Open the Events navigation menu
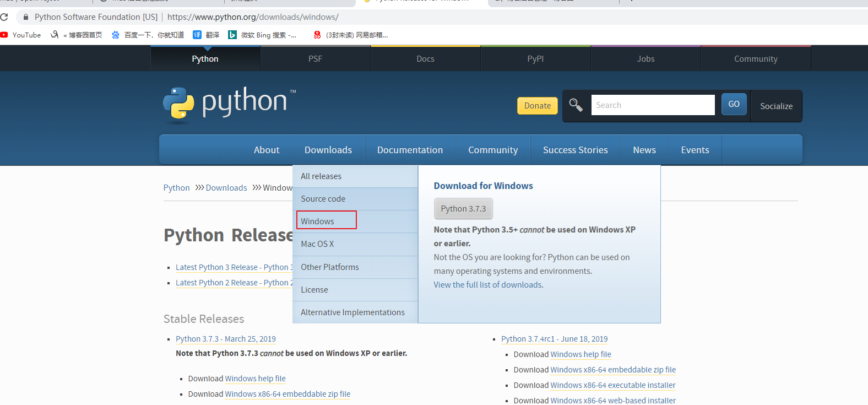 pyautogui.click(x=695, y=150)
